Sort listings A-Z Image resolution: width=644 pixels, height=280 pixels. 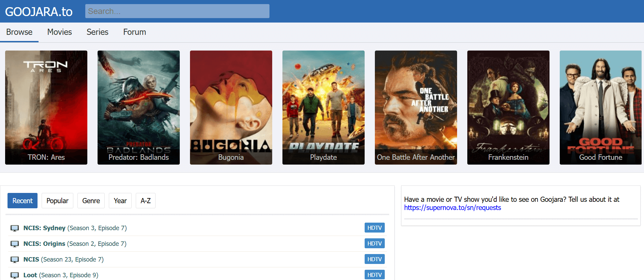pyautogui.click(x=146, y=201)
